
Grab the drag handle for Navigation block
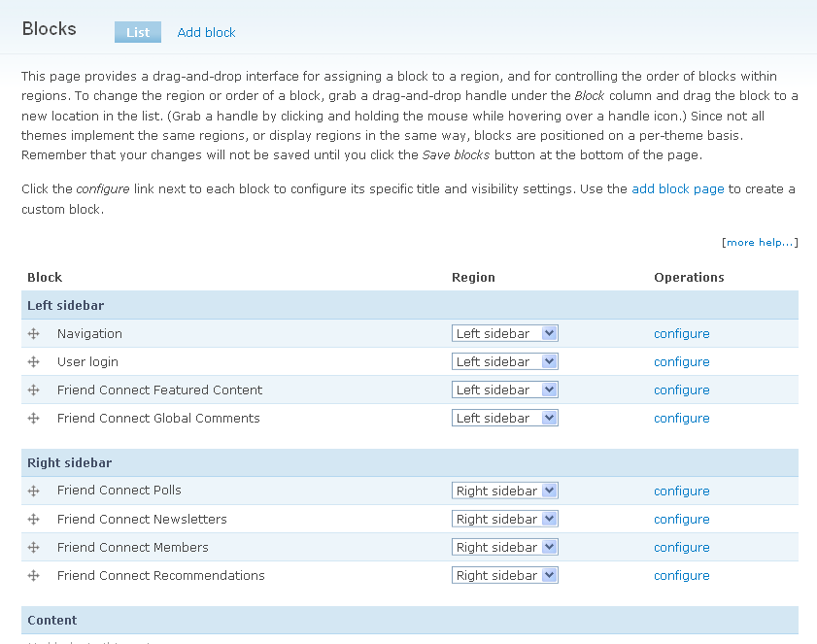click(x=33, y=333)
